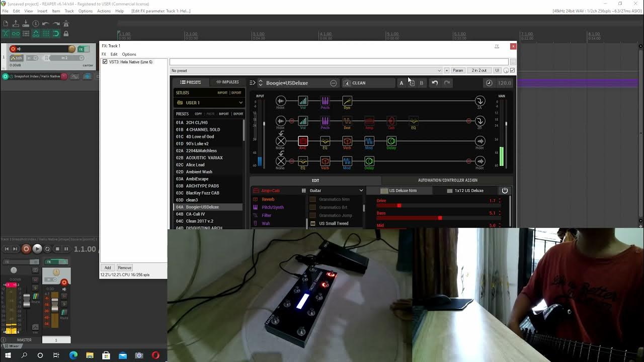Toggle the VST3 Helix Native enable checkbox
The image size is (644, 362).
tap(105, 62)
